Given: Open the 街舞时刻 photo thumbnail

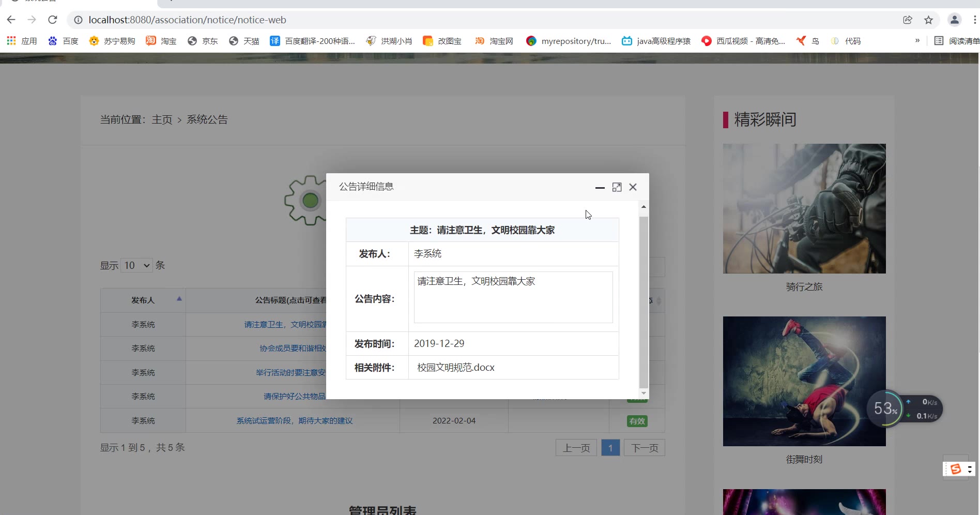Looking at the screenshot, I should [x=804, y=381].
